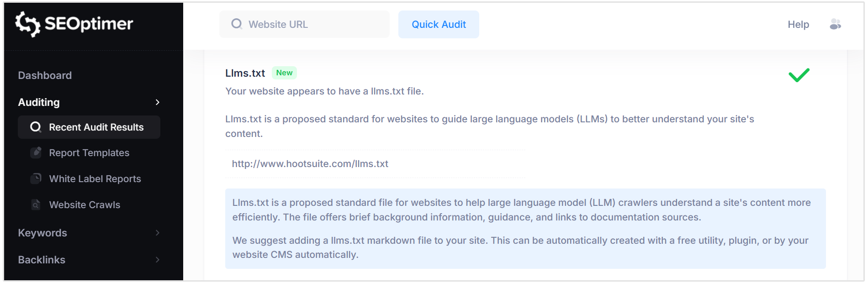Select Report Templates in the sidebar
The image size is (868, 283).
[x=89, y=153]
